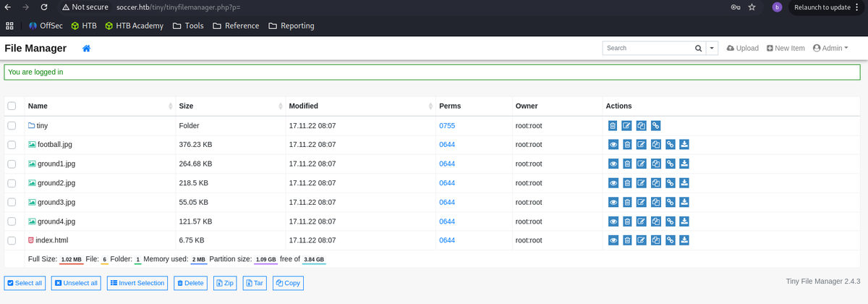This screenshot has height=304, width=868.
Task: Copy the tiny folder
Action: [642, 126]
